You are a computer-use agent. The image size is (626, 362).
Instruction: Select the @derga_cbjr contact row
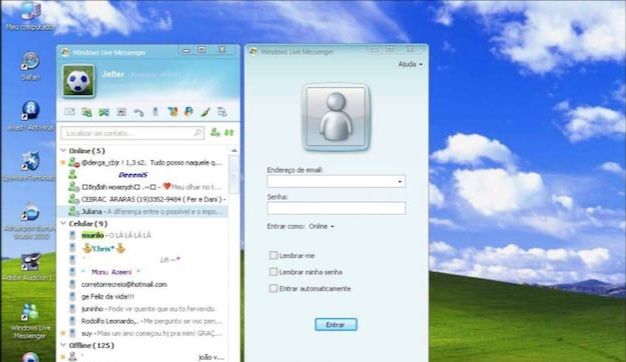(x=143, y=162)
